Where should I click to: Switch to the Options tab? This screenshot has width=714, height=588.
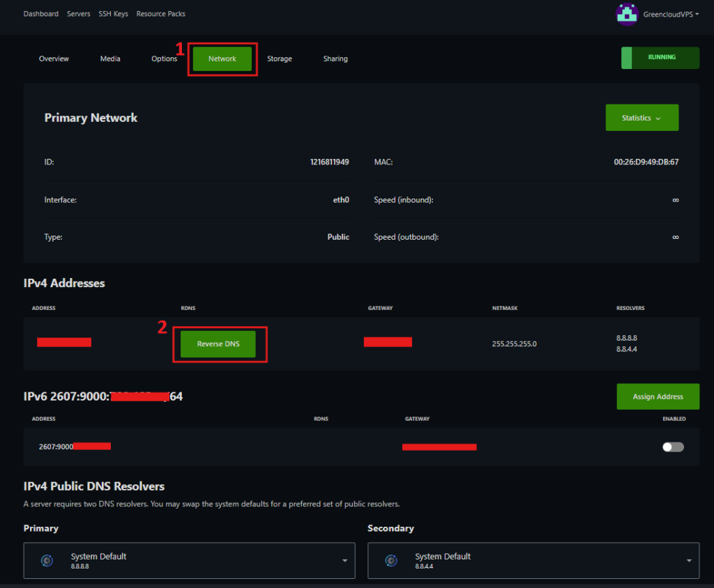click(165, 59)
